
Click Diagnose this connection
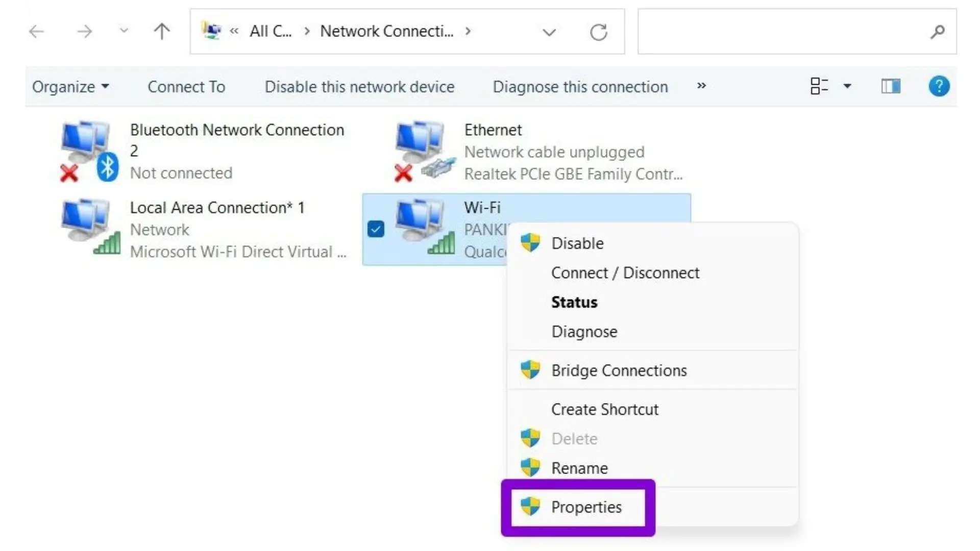[x=580, y=87]
